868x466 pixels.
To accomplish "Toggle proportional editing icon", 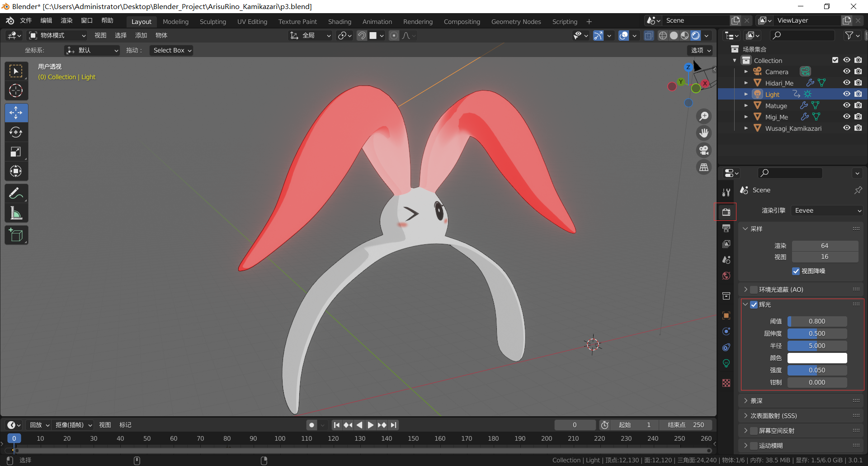I will [394, 35].
